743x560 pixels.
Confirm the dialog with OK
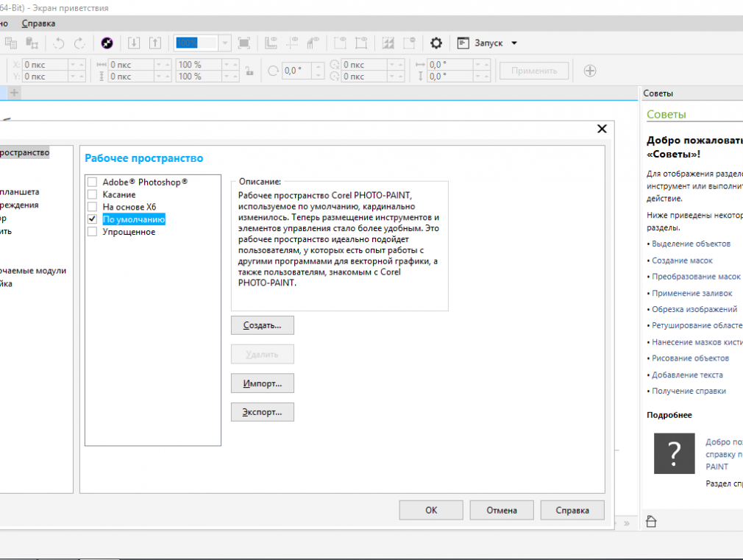coord(431,510)
